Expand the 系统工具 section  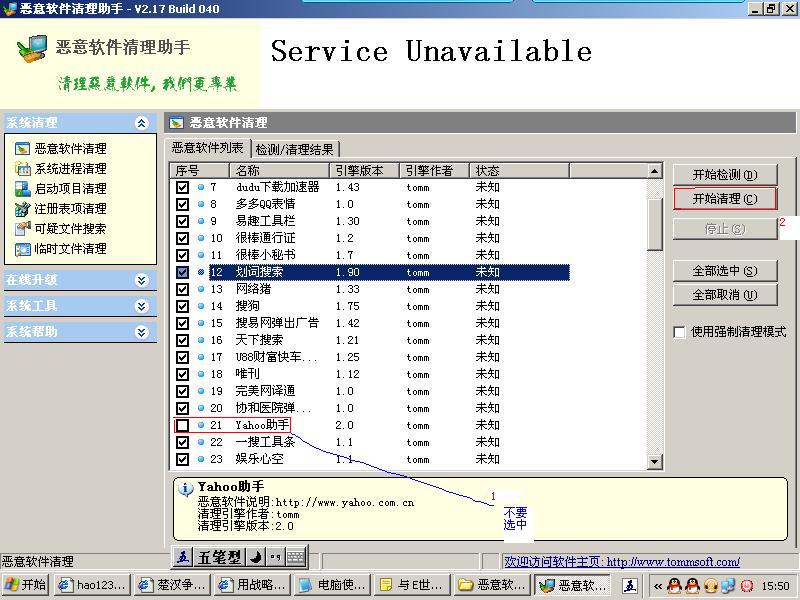141,306
